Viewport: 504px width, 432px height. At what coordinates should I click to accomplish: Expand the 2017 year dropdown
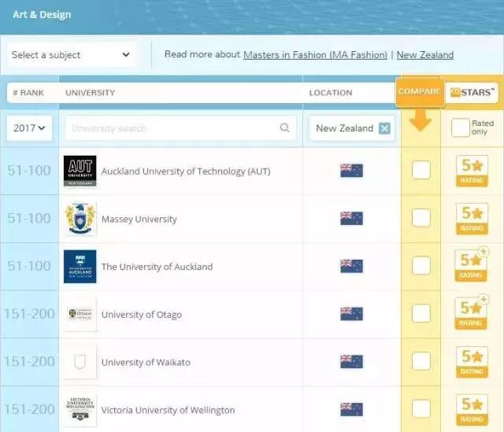tap(30, 128)
